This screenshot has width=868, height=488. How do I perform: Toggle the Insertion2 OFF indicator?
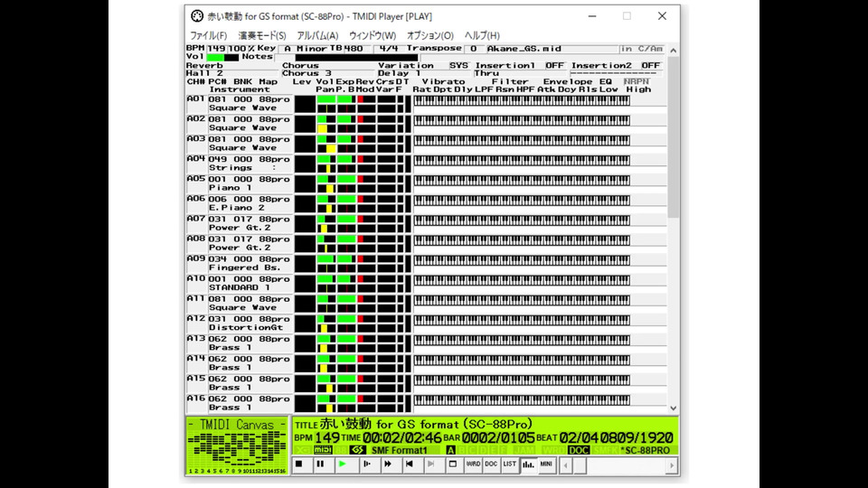point(650,65)
